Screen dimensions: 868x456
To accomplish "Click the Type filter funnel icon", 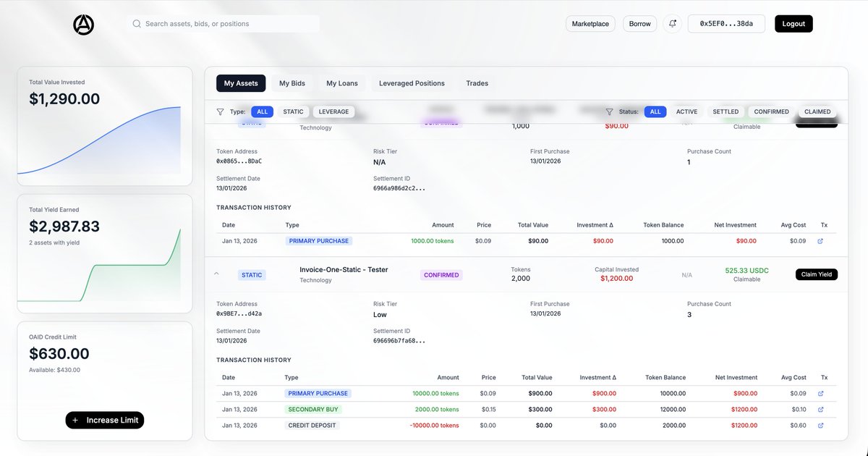I will pyautogui.click(x=220, y=111).
